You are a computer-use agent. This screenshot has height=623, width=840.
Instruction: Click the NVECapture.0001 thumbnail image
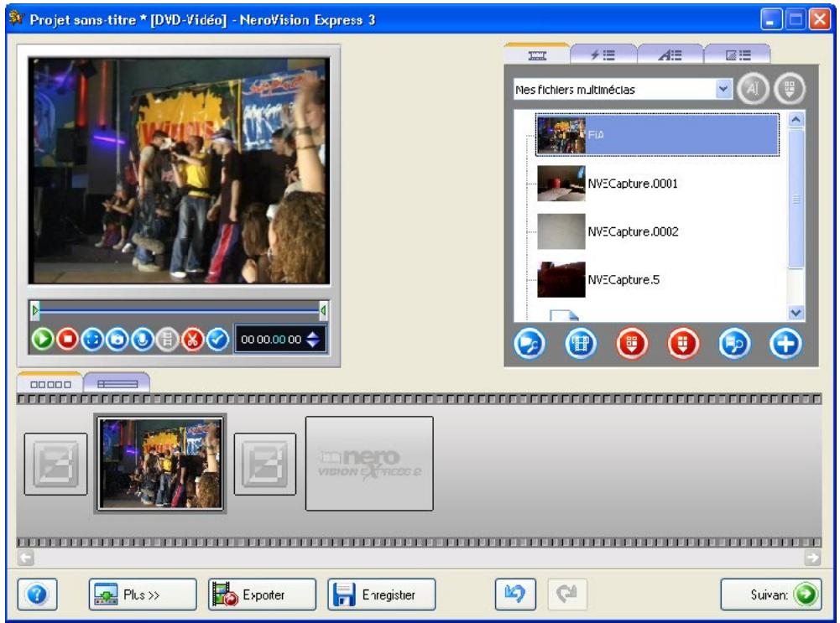[x=561, y=183]
